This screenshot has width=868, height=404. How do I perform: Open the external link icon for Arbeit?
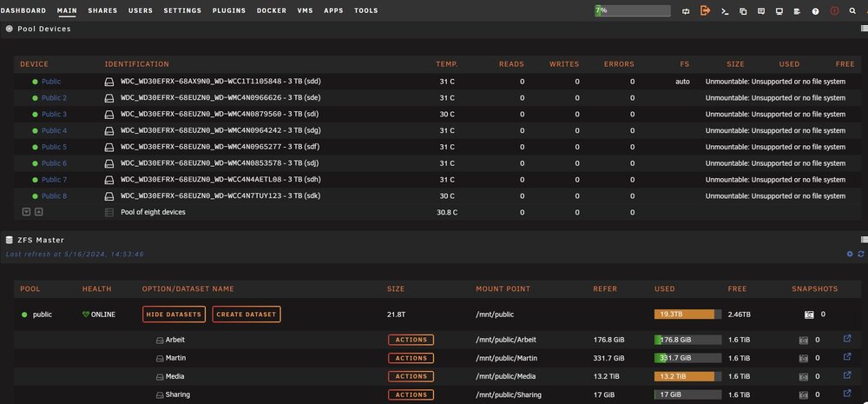click(x=847, y=339)
